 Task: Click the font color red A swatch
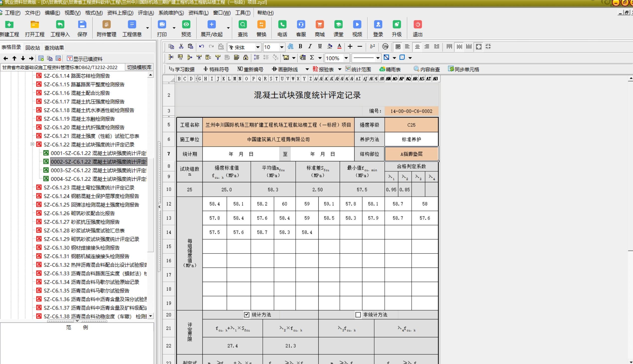coord(339,47)
